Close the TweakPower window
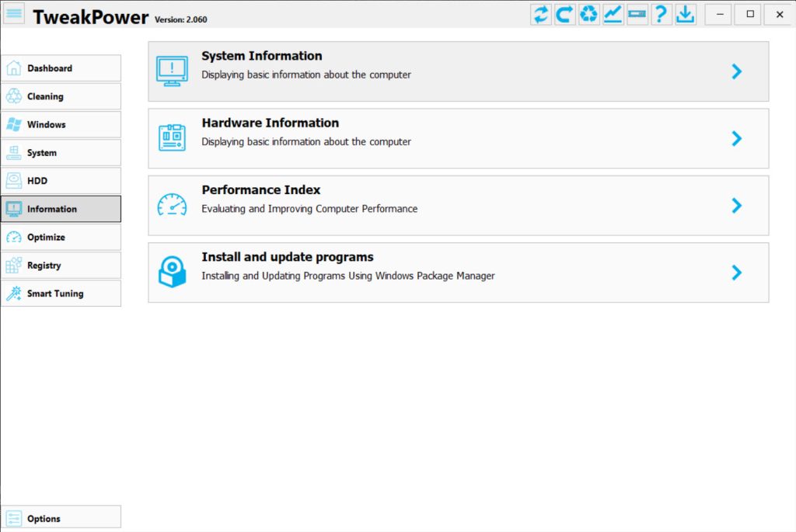The image size is (796, 532). click(780, 14)
